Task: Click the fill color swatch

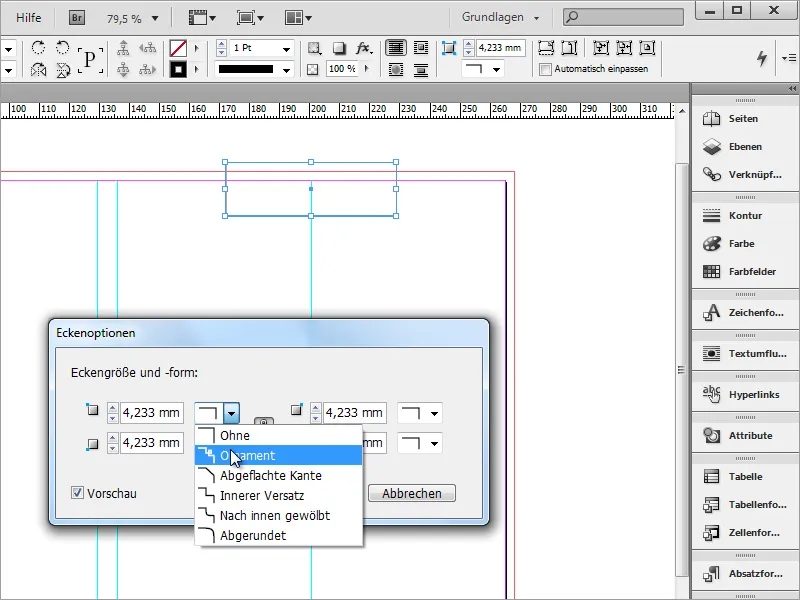Action: pos(178,48)
